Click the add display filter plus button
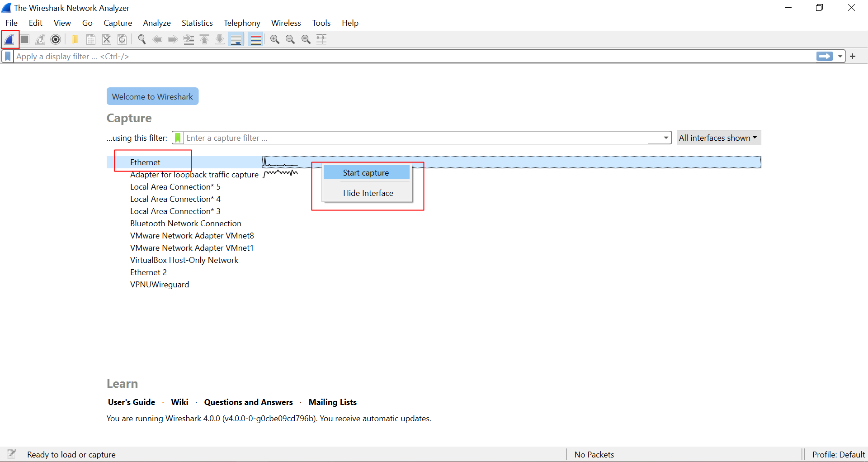The image size is (868, 462). tap(853, 57)
